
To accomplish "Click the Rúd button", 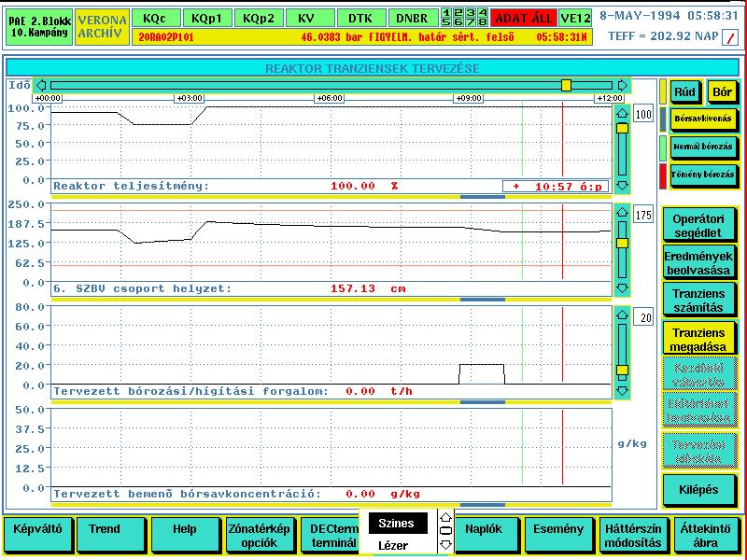I will click(x=685, y=91).
